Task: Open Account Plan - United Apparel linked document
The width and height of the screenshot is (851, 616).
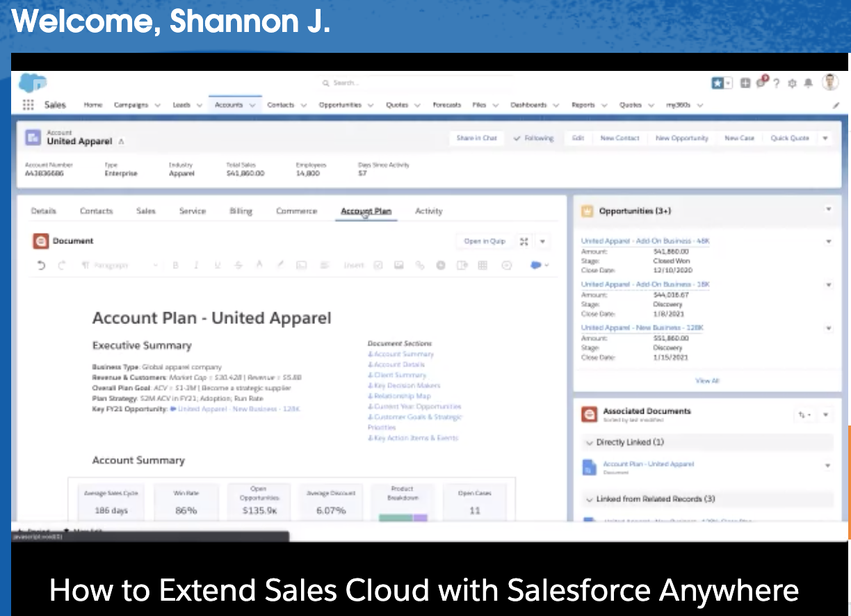Action: (x=648, y=464)
